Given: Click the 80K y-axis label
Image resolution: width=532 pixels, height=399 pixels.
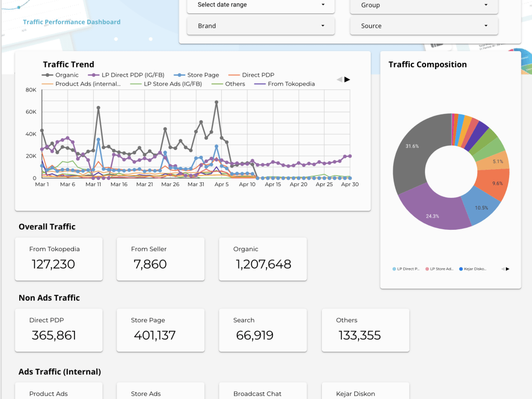Looking at the screenshot, I should coord(31,90).
